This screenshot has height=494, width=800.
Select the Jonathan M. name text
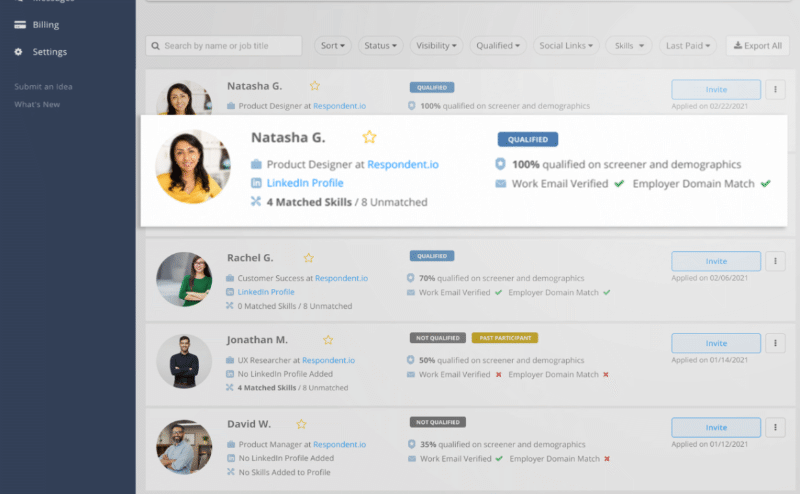tap(257, 340)
